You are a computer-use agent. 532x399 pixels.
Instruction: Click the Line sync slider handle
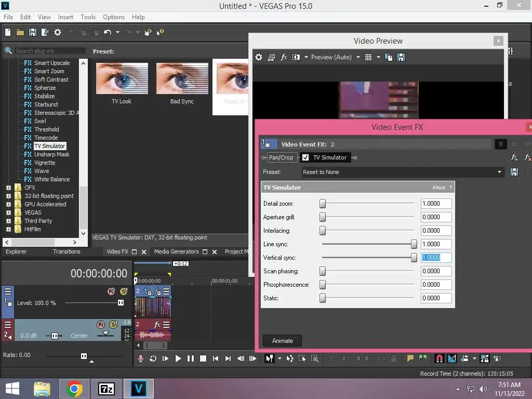414,244
